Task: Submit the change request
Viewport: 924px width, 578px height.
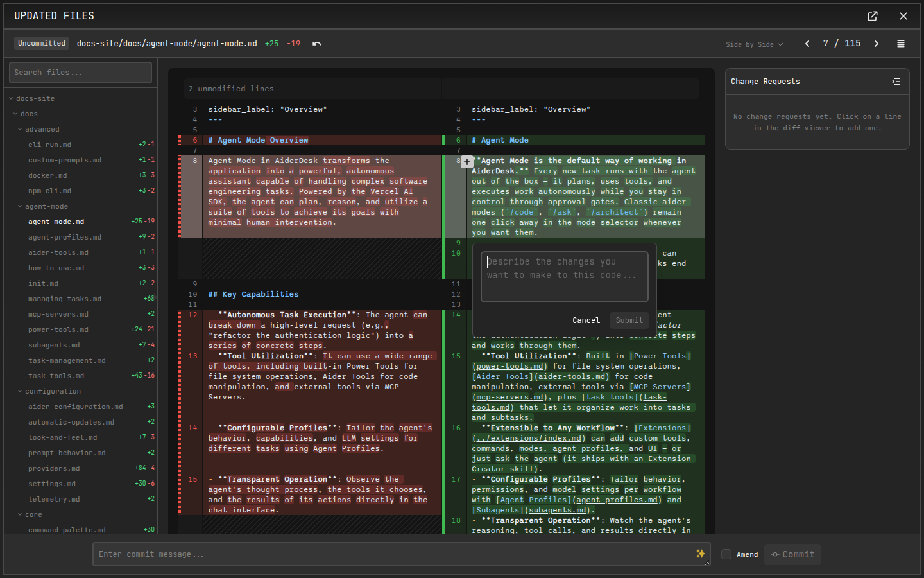Action: 629,320
